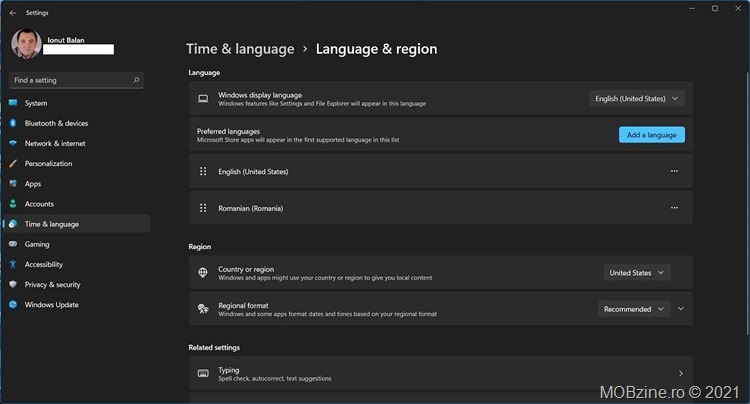The height and width of the screenshot is (404, 750).
Task: Open Gaming label in sidebar
Action: click(37, 244)
